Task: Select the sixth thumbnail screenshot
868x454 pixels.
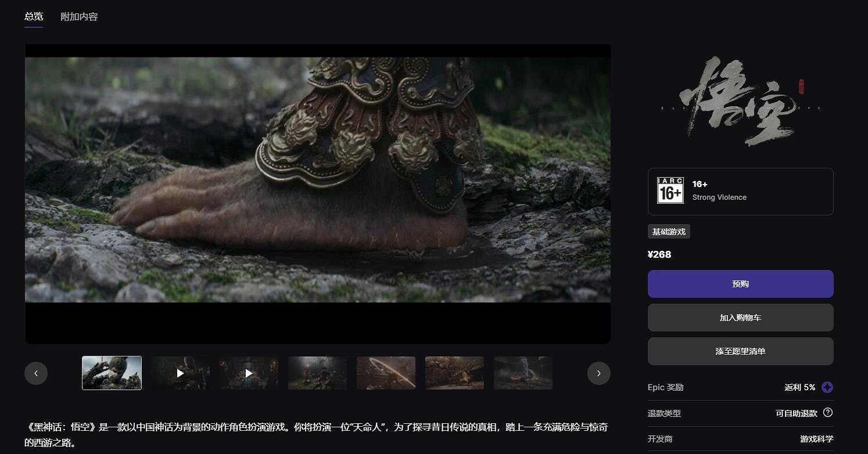Action: point(454,373)
